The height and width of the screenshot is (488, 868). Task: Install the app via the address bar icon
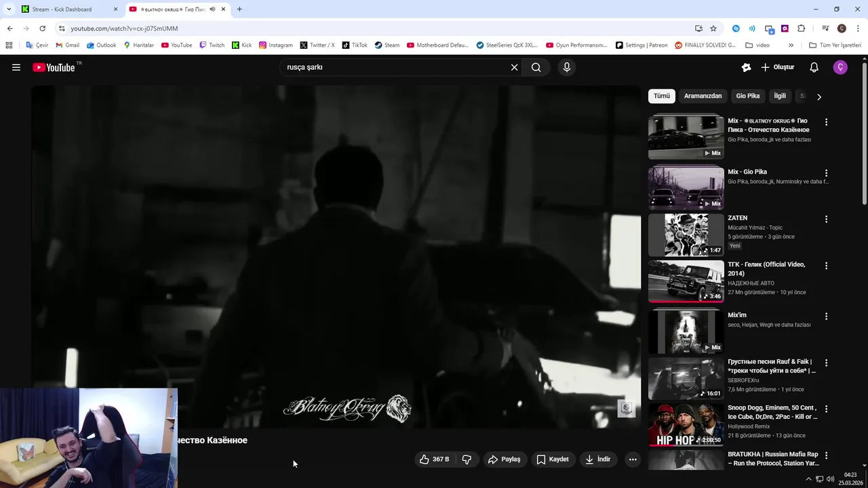698,28
